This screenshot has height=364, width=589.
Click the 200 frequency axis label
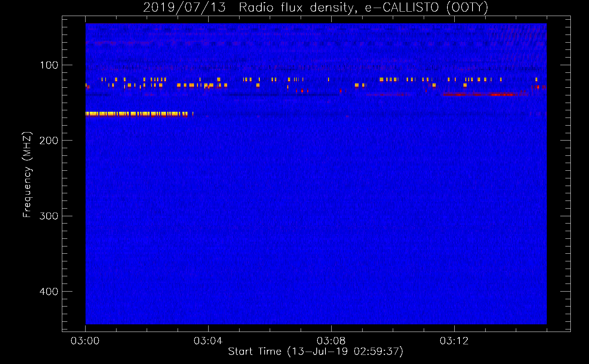[49, 141]
